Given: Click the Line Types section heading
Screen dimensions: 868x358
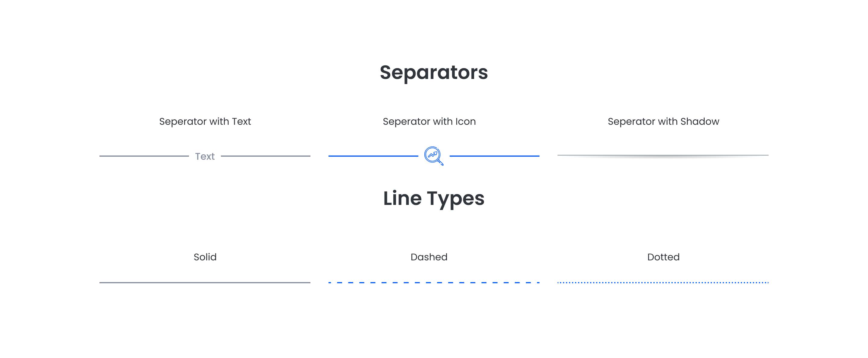Looking at the screenshot, I should pyautogui.click(x=434, y=199).
